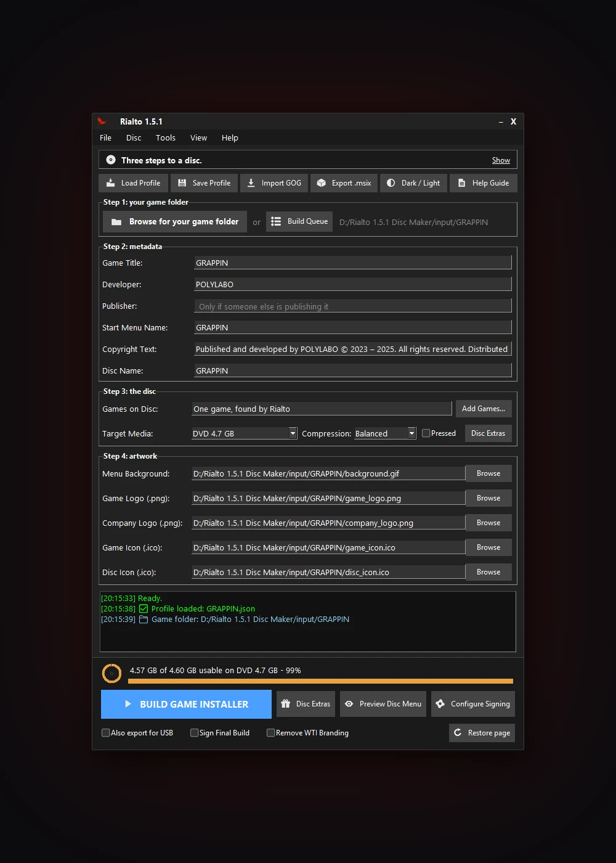Viewport: 616px width, 863px height.
Task: Click the folder icon in log line
Action: (144, 620)
